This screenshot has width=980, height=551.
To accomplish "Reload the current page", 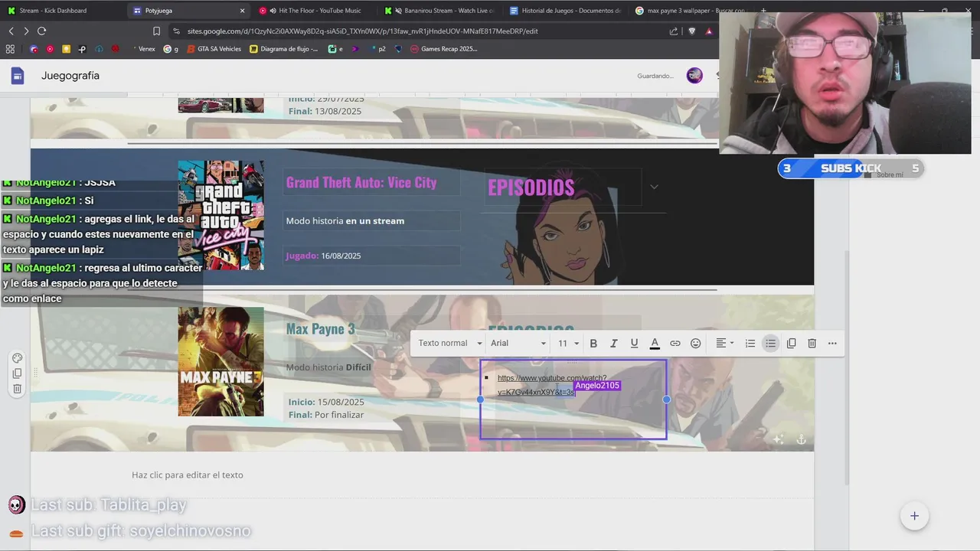I will click(41, 31).
